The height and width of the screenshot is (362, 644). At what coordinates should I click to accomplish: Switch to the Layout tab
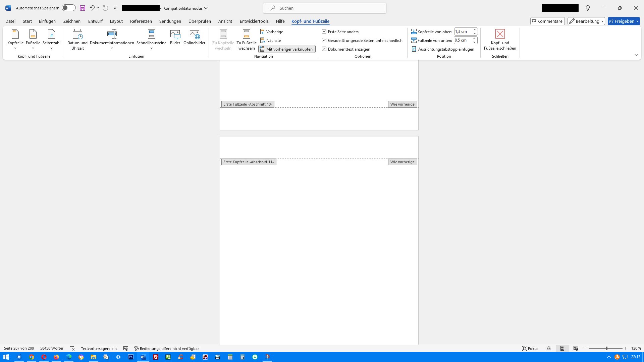click(116, 21)
